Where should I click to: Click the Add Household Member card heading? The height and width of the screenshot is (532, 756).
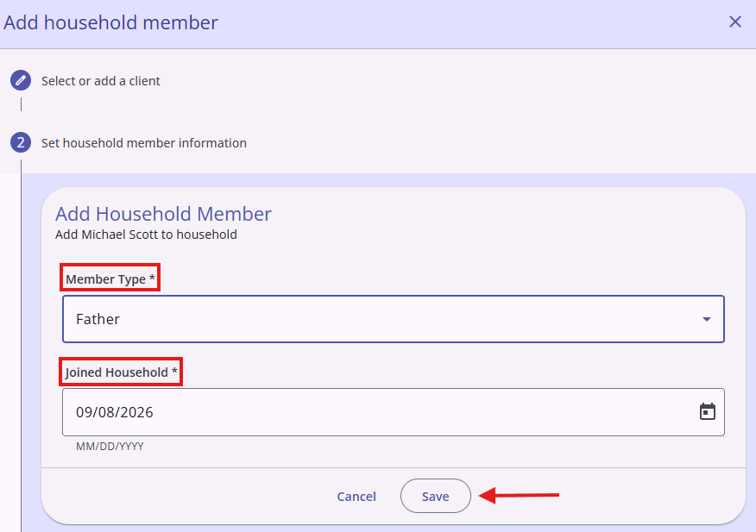[163, 214]
